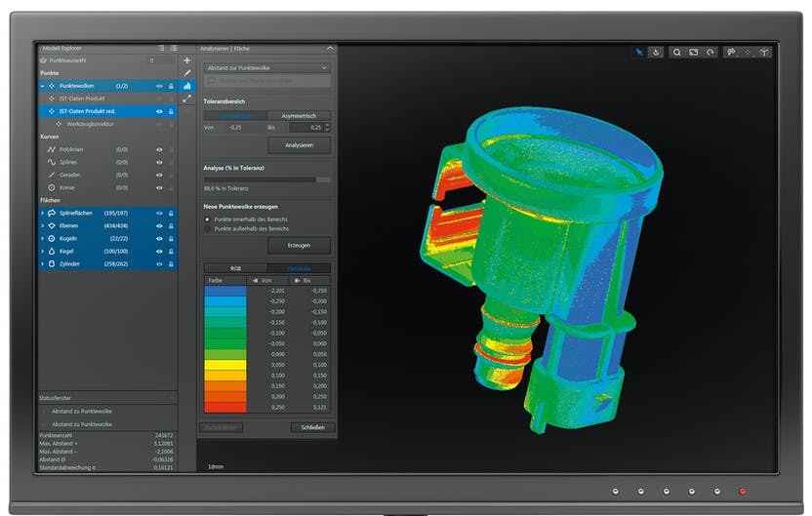Screen dimensions: 812x516
Task: Click the reset view rotation icon
Action: coord(710,53)
